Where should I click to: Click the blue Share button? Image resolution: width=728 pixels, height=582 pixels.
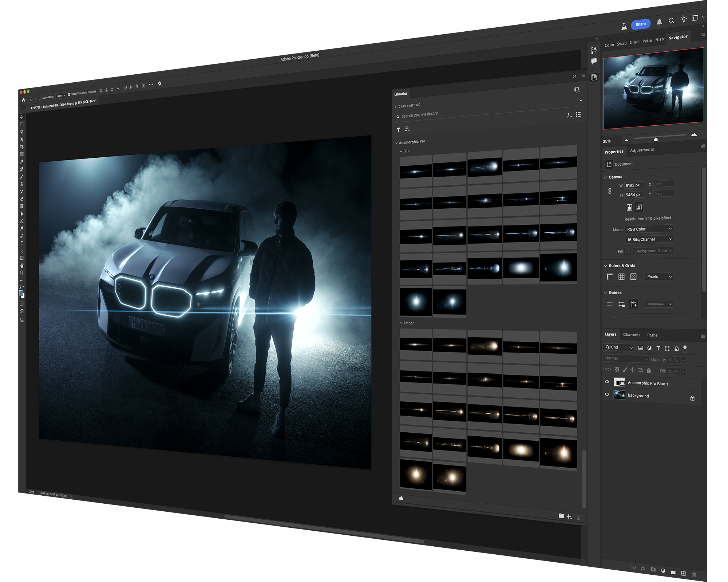[640, 24]
